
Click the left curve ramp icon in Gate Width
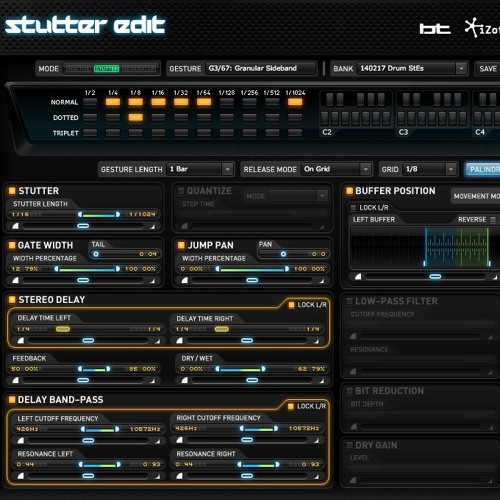point(15,280)
